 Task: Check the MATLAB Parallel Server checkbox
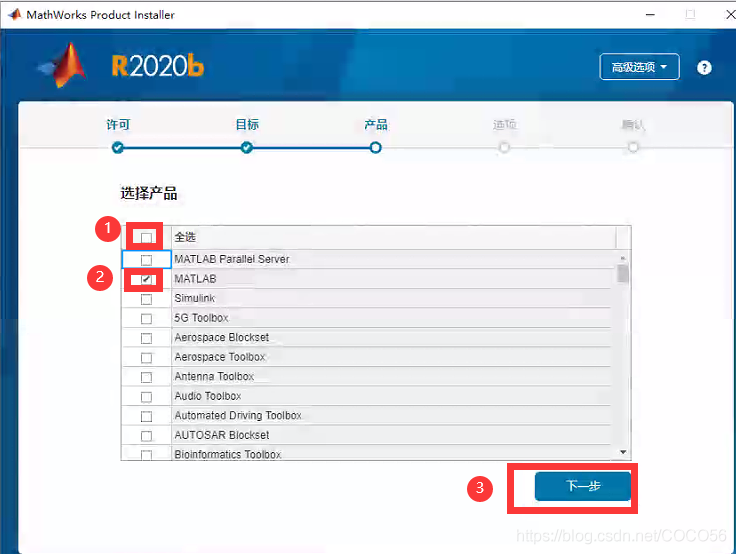(x=146, y=260)
